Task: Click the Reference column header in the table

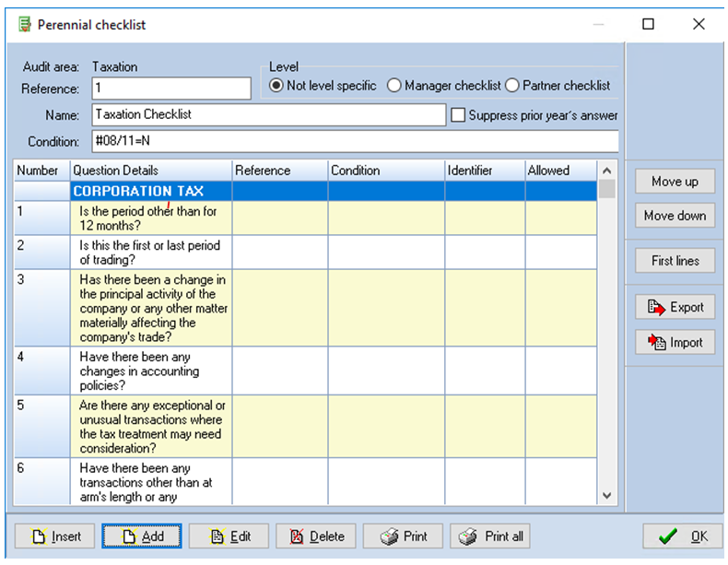Action: (x=280, y=171)
